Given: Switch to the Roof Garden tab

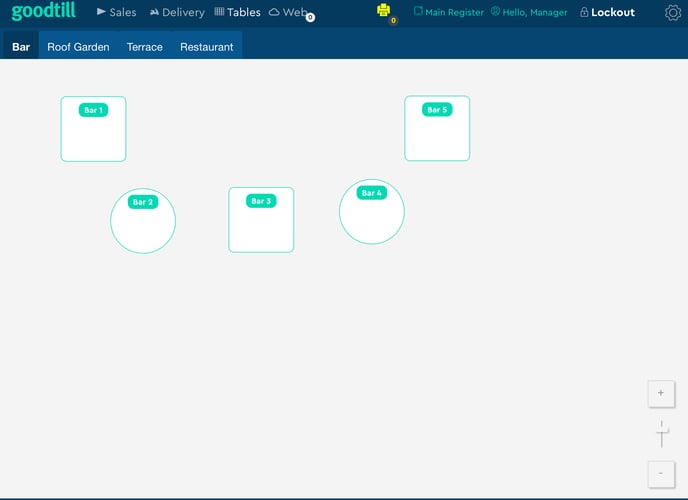Looking at the screenshot, I should (x=78, y=46).
